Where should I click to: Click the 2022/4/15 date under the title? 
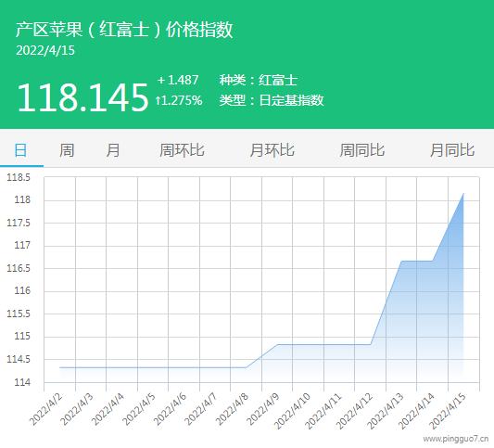click(x=45, y=51)
